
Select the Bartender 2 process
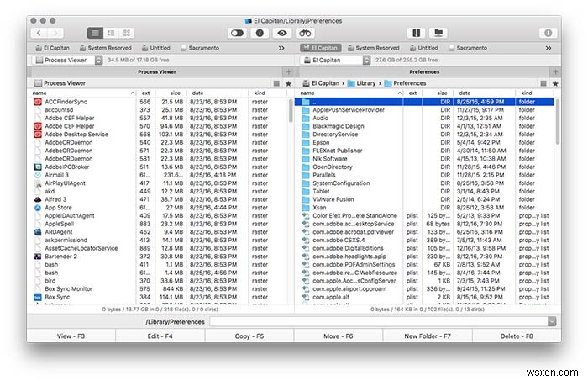click(158, 257)
